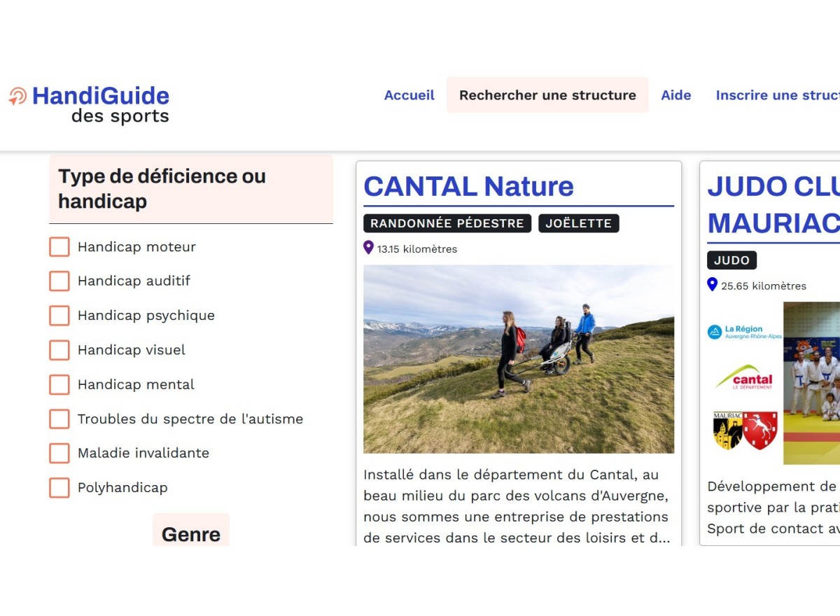
Task: Open the JUDO CLUB MAURIAC title link
Action: coord(773,204)
